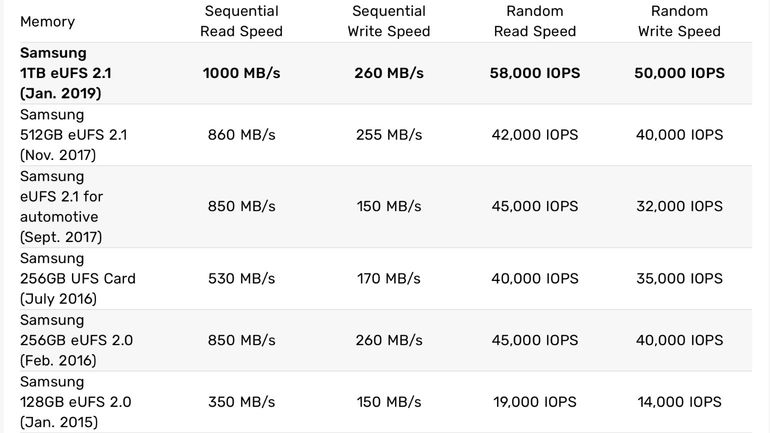
Task: Click the 32,000 IOPS cell
Action: [x=679, y=206]
